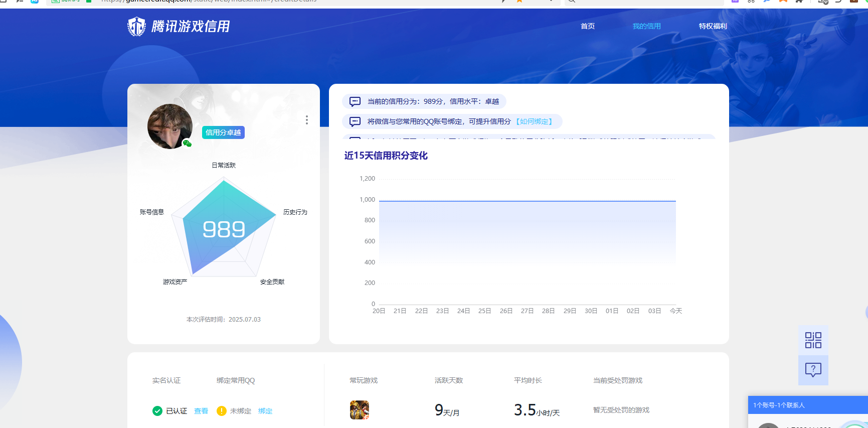Click the 3.5小时/天 average duration value
The image size is (868, 428).
click(537, 410)
